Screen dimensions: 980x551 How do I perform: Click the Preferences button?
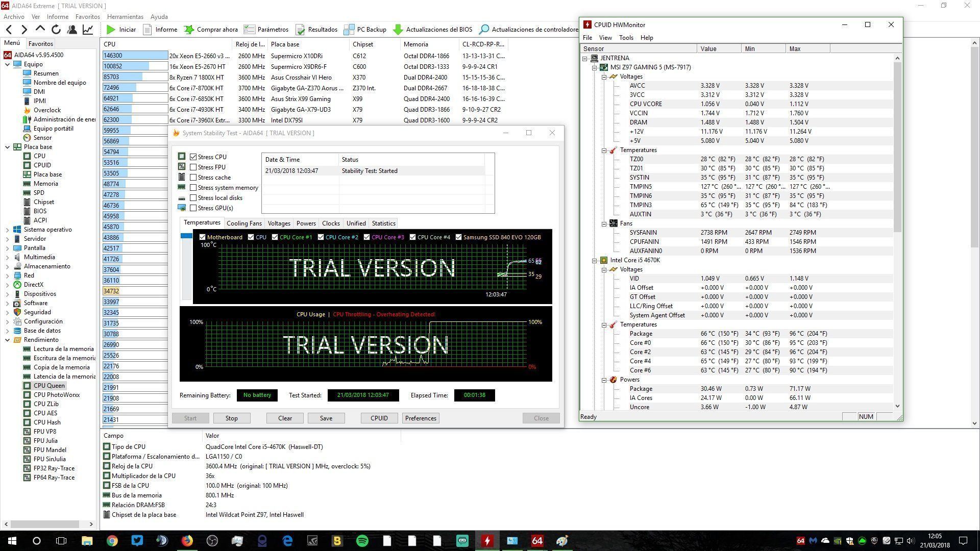point(421,418)
